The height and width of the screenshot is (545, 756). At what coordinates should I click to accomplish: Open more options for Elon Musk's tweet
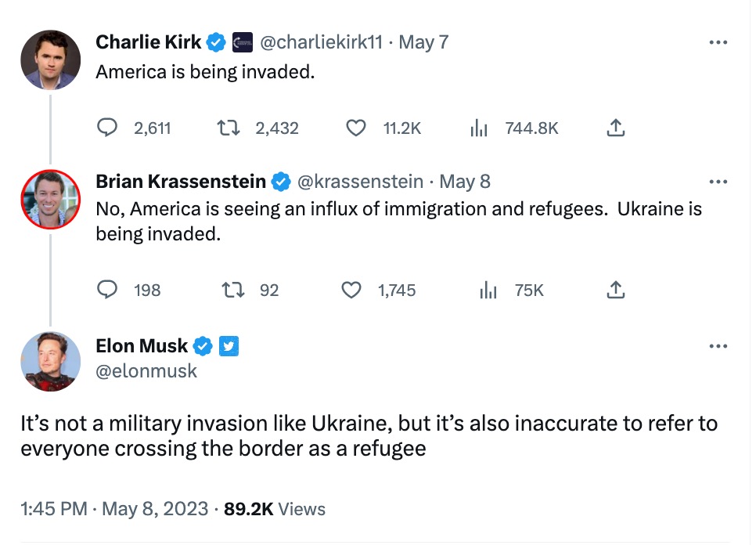click(718, 346)
